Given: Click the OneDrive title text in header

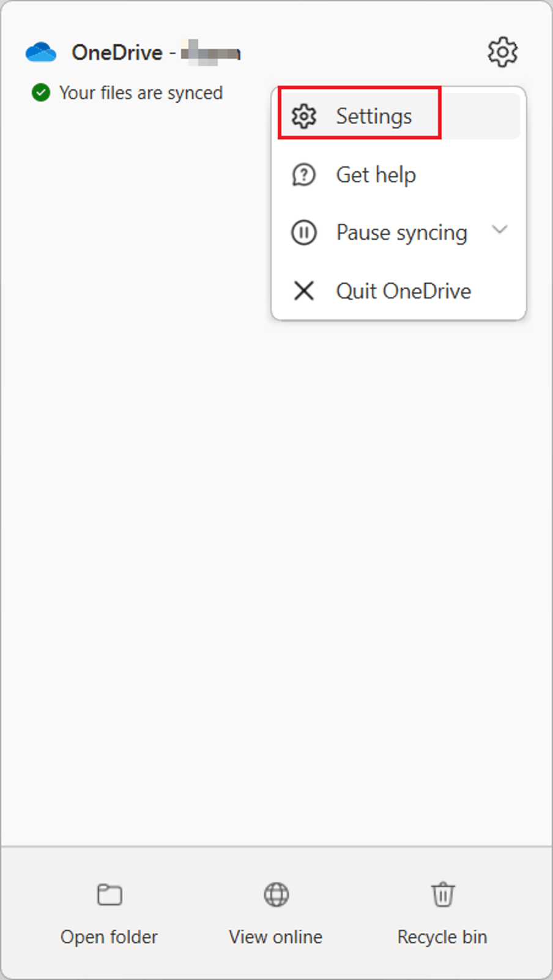Looking at the screenshot, I should (x=117, y=53).
